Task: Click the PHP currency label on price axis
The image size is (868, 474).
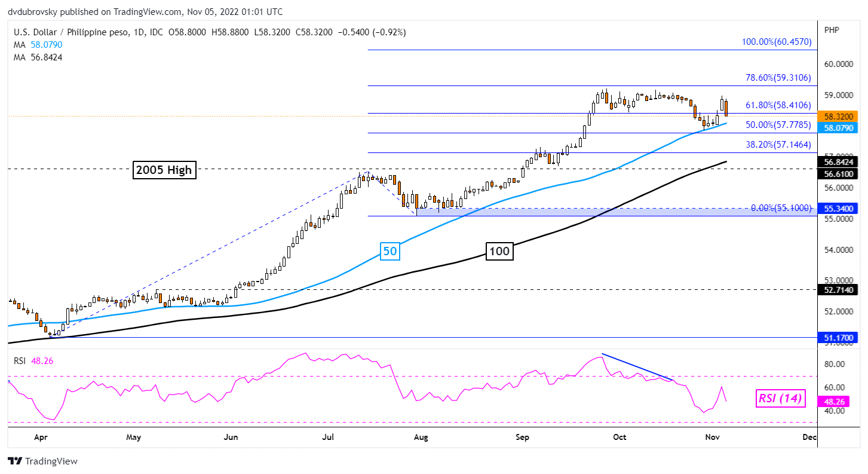Action: pyautogui.click(x=832, y=30)
